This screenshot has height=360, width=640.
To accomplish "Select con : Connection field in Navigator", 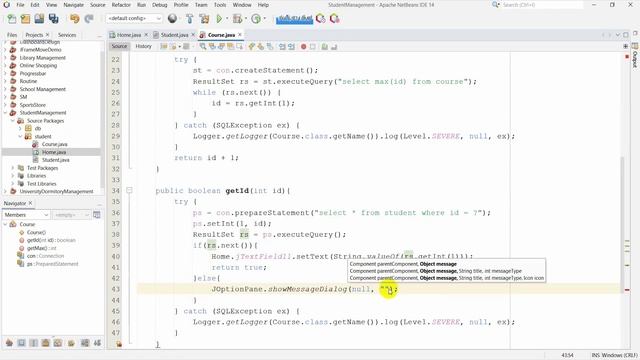I will point(45,256).
